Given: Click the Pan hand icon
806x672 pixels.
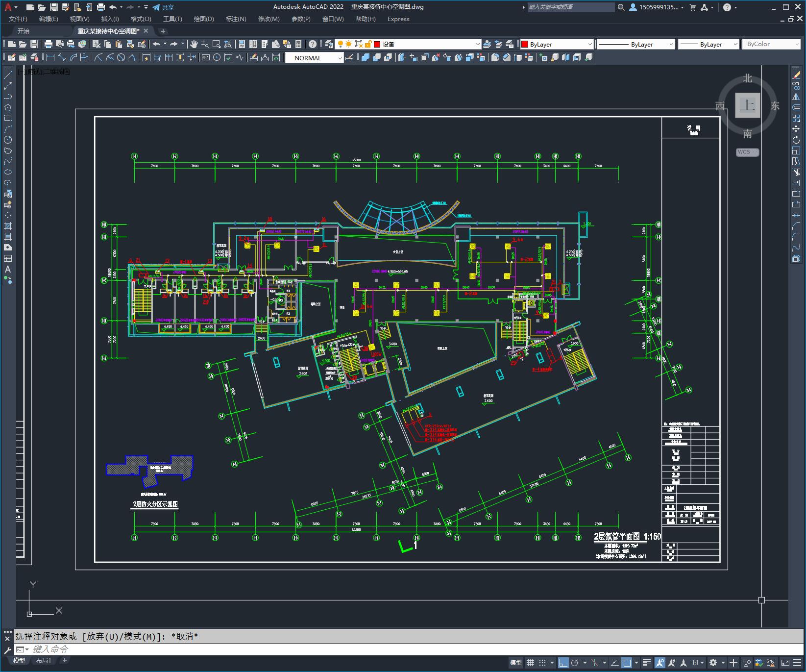Looking at the screenshot, I should click(x=194, y=44).
